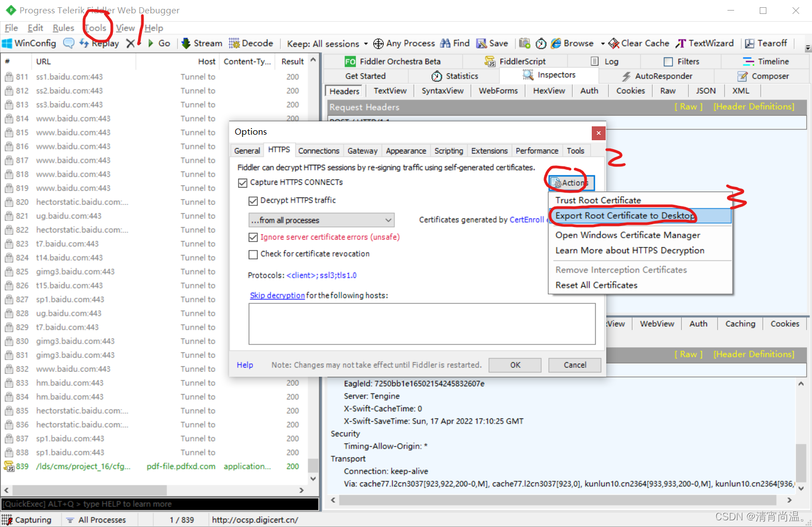Click the Composer pencil icon

coord(742,76)
